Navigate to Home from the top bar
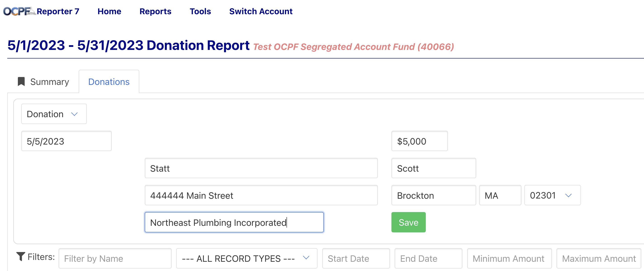The width and height of the screenshot is (644, 271). tap(109, 11)
